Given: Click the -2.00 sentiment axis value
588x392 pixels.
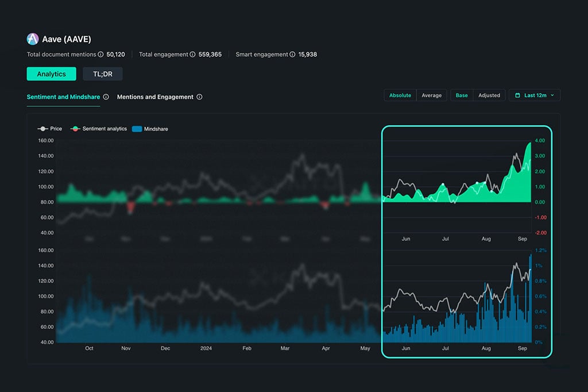Looking at the screenshot, I should tap(540, 233).
